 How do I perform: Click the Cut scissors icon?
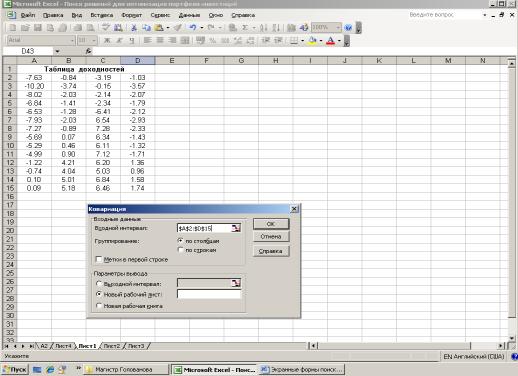[x=134, y=28]
